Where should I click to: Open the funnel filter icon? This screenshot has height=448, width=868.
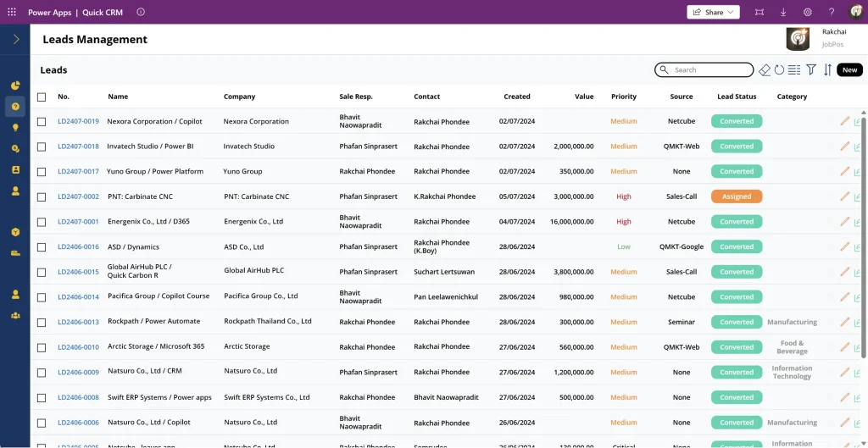811,69
